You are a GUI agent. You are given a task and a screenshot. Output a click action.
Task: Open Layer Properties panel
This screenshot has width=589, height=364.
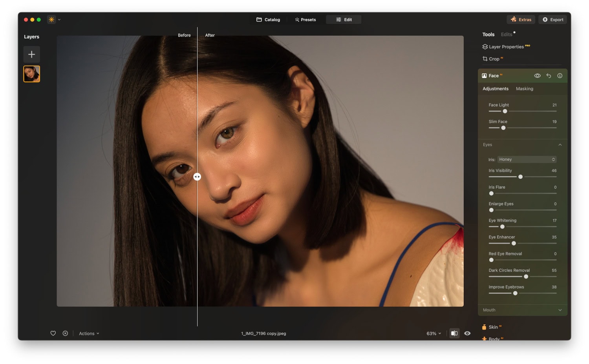(506, 46)
